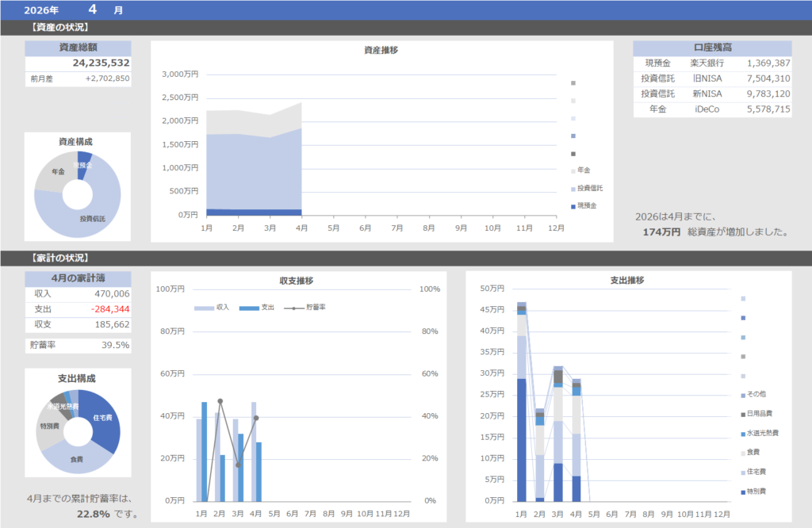Select 1月 特別費 bar segment in 支出推移

(522, 440)
